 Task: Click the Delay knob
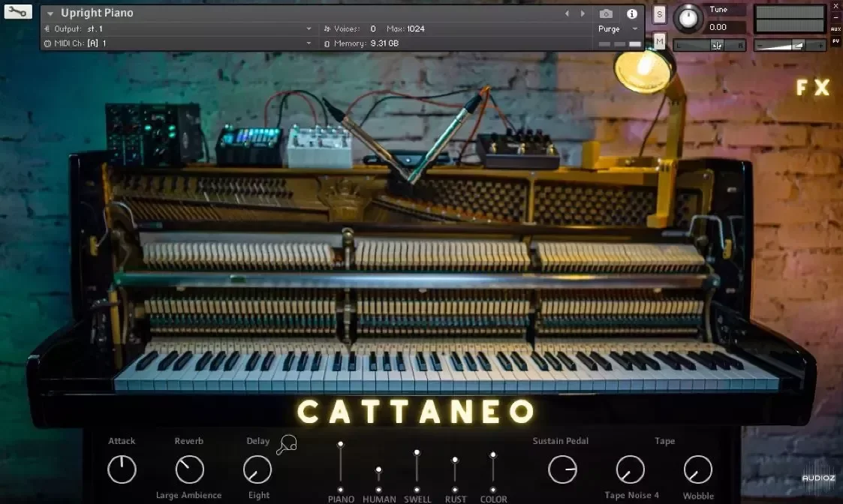click(257, 469)
